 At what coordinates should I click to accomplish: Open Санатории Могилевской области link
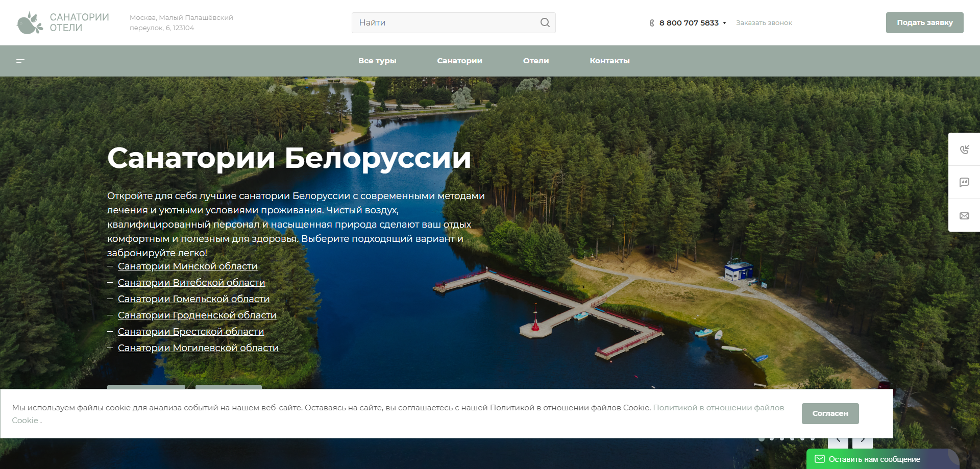(198, 348)
